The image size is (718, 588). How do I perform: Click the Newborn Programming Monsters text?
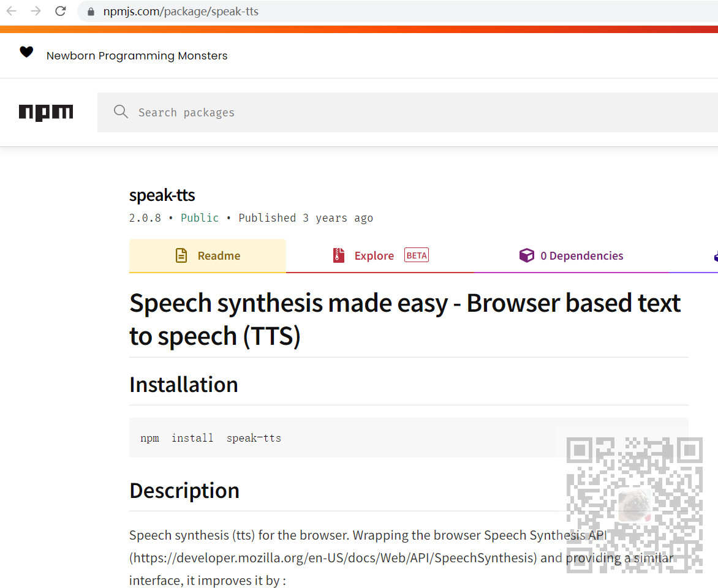137,56
